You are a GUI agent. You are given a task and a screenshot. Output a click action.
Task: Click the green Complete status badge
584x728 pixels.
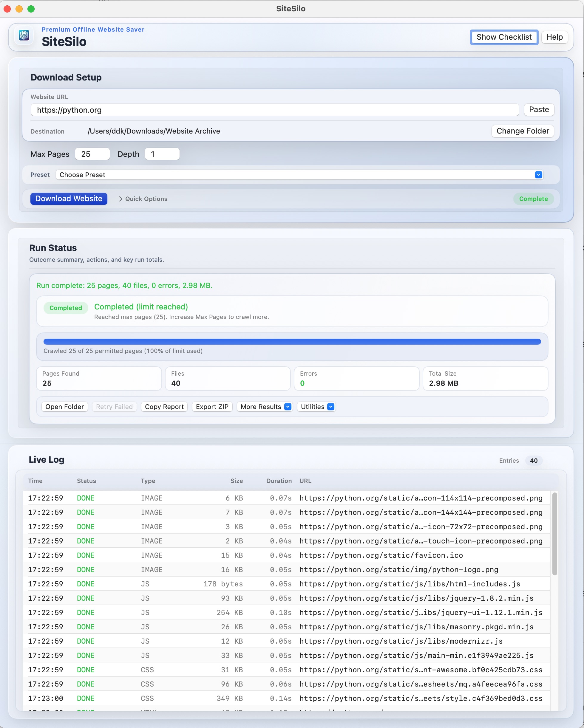click(x=533, y=199)
